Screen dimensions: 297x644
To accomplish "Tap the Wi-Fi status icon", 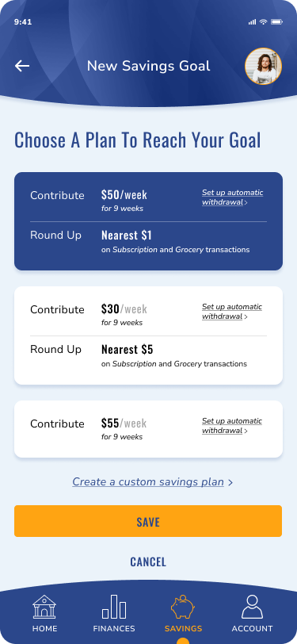I will coord(264,21).
